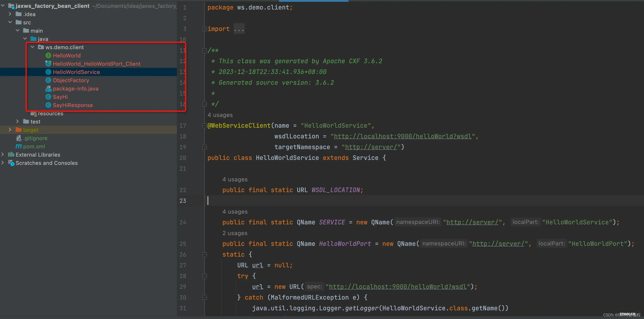
Task: Expand External Libraries node
Action: pyautogui.click(x=3, y=155)
